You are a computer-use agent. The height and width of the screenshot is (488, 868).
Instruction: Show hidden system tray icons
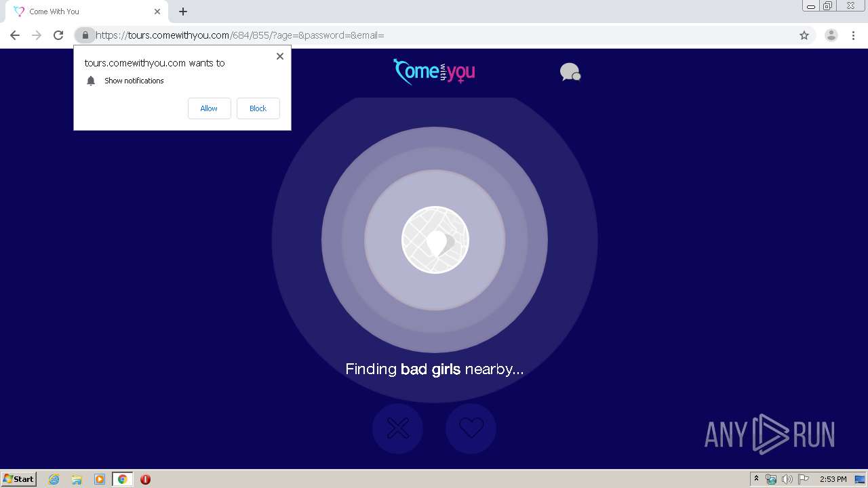(x=756, y=479)
